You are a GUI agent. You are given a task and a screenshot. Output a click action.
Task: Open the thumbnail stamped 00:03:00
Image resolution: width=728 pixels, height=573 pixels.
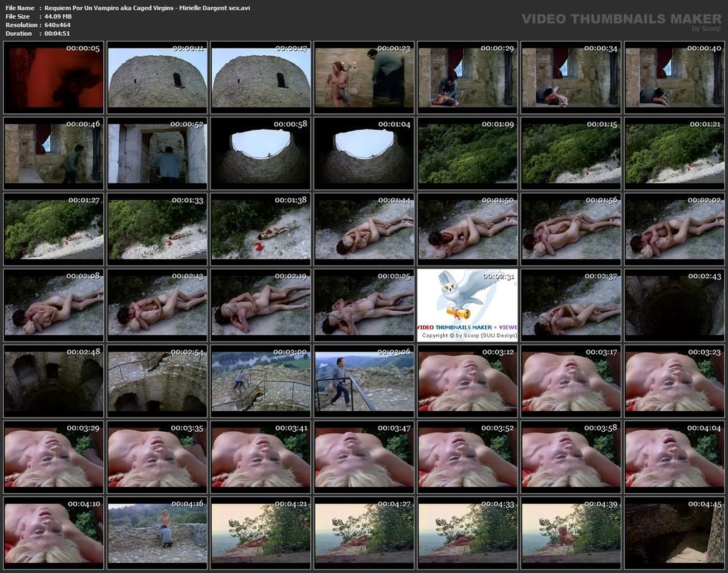[261, 381]
